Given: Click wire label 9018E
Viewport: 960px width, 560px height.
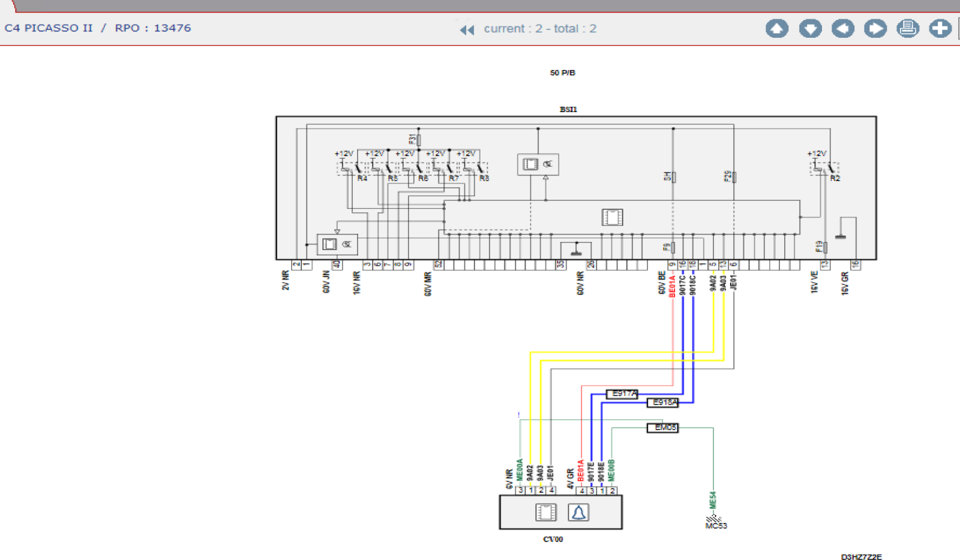Looking at the screenshot, I should pos(601,471).
